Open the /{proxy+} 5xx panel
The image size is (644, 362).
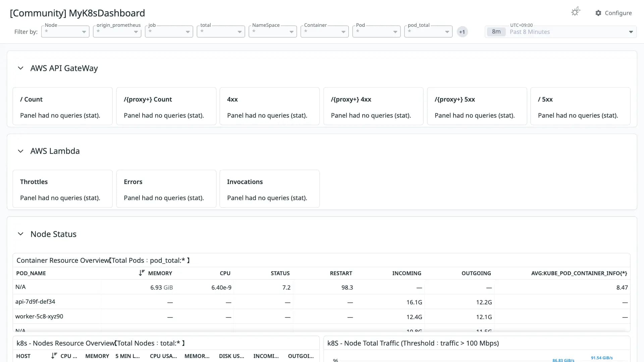tap(477, 106)
